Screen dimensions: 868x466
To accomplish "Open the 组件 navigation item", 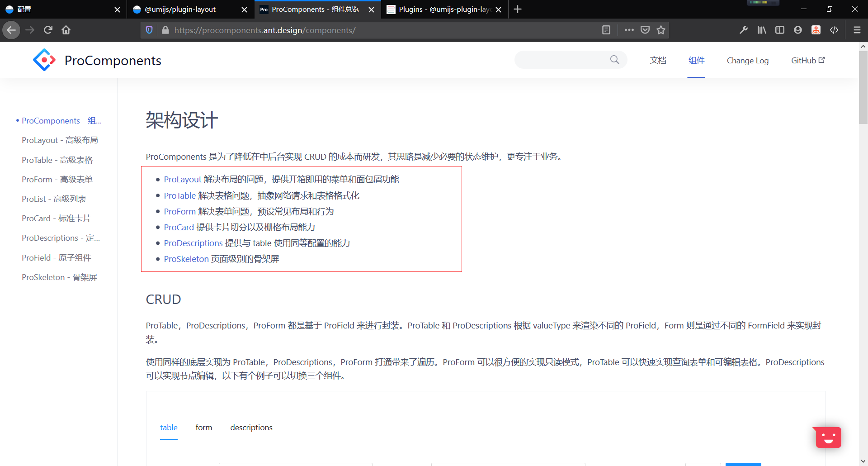I will 696,60.
